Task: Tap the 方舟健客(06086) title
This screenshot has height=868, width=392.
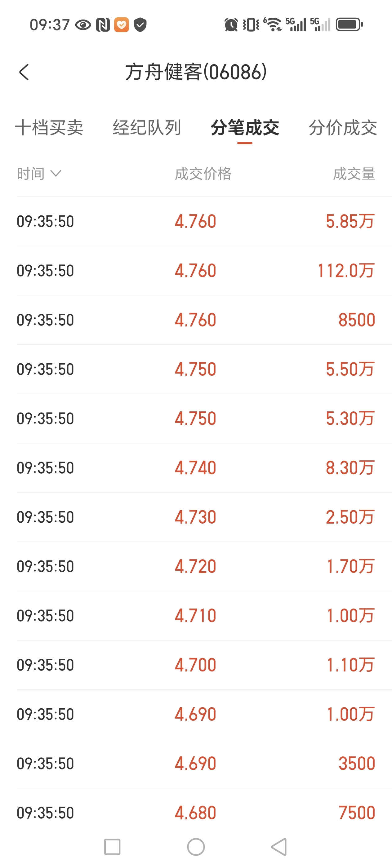Action: coord(196,72)
